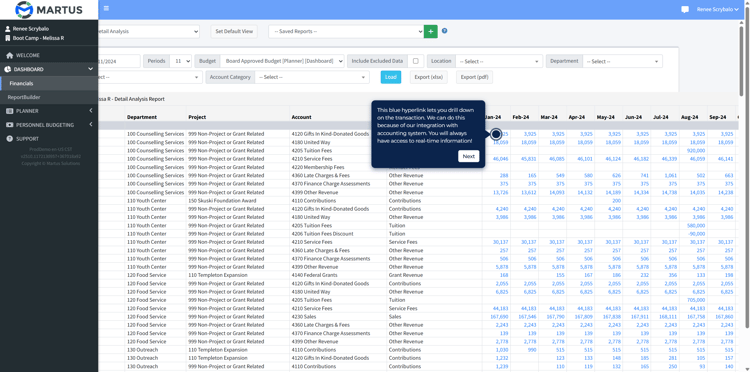Click the -90,000 tuition fees discount link
The height and width of the screenshot is (372, 750).
696,234
